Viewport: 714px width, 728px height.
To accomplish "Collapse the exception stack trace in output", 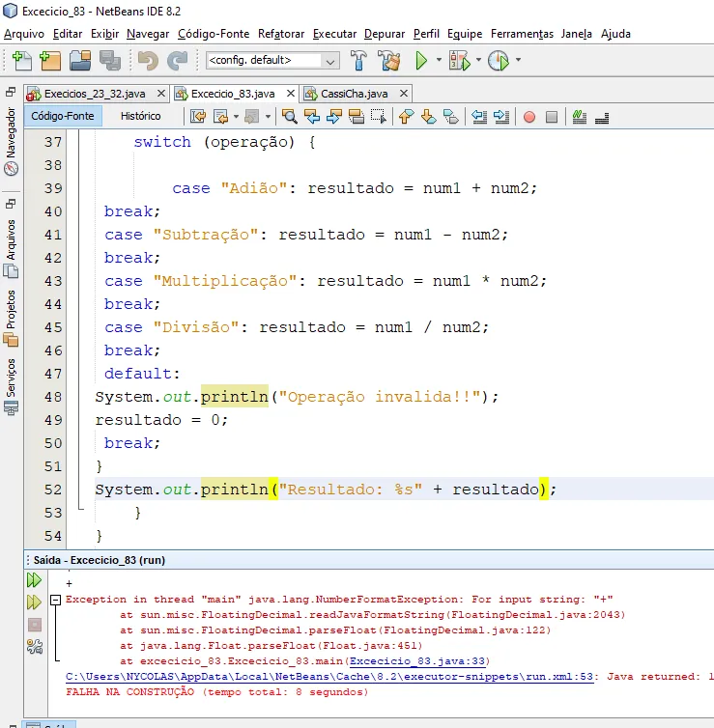I will coord(56,600).
